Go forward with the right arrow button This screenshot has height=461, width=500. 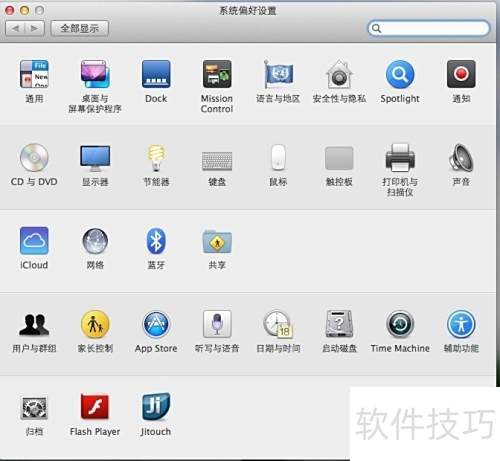coord(35,28)
